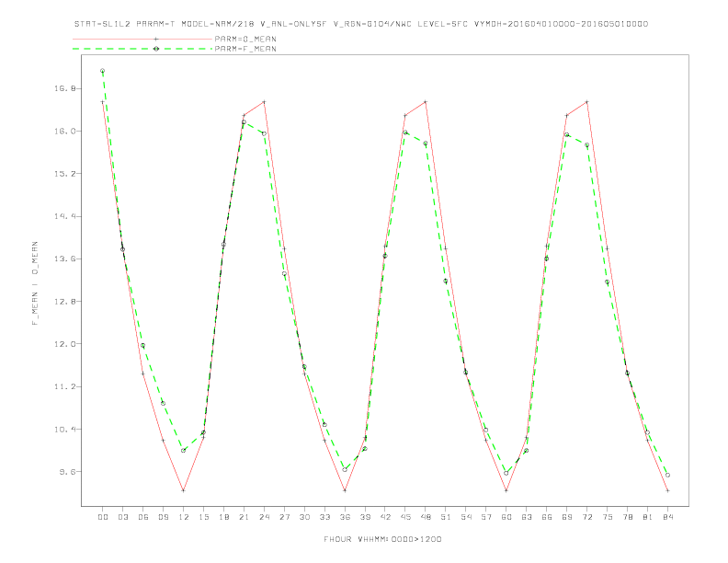Click the O_MEAN plus data point at hour 12
Viewport: 728px width, 563px height.
pos(184,490)
